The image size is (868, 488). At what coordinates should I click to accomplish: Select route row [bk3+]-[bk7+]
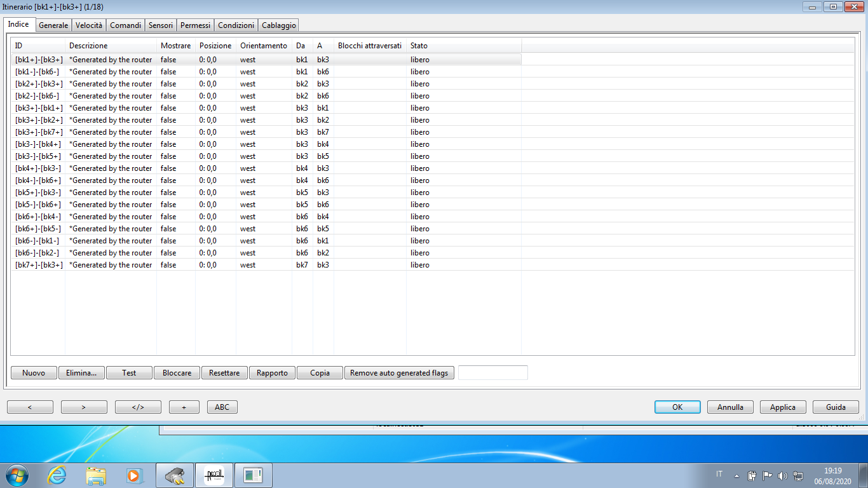coord(39,132)
